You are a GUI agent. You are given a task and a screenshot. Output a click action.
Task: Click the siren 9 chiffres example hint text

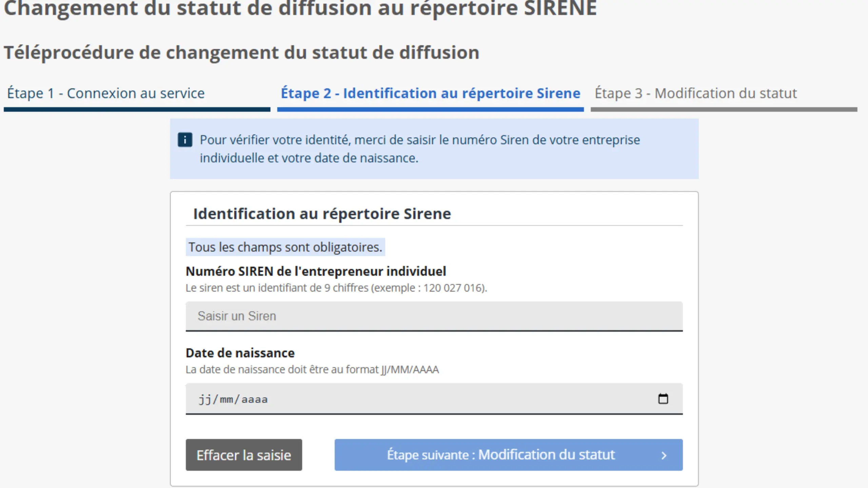tap(336, 288)
